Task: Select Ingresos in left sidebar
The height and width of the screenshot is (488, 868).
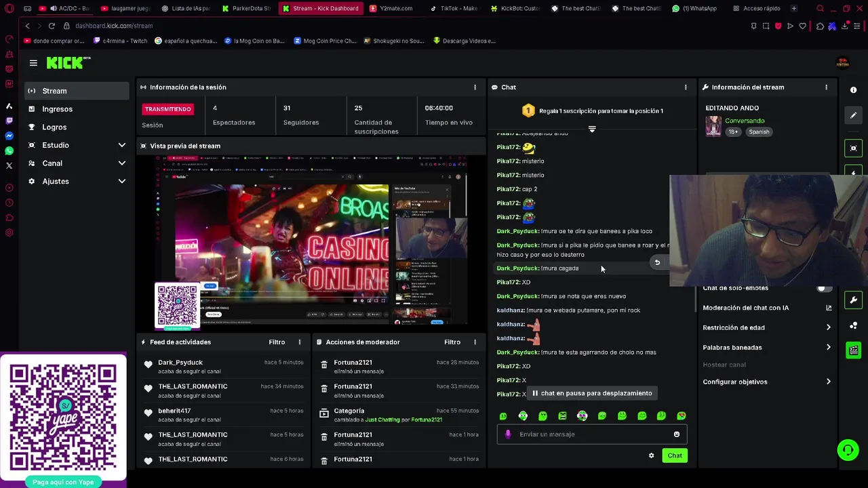Action: pos(77,109)
